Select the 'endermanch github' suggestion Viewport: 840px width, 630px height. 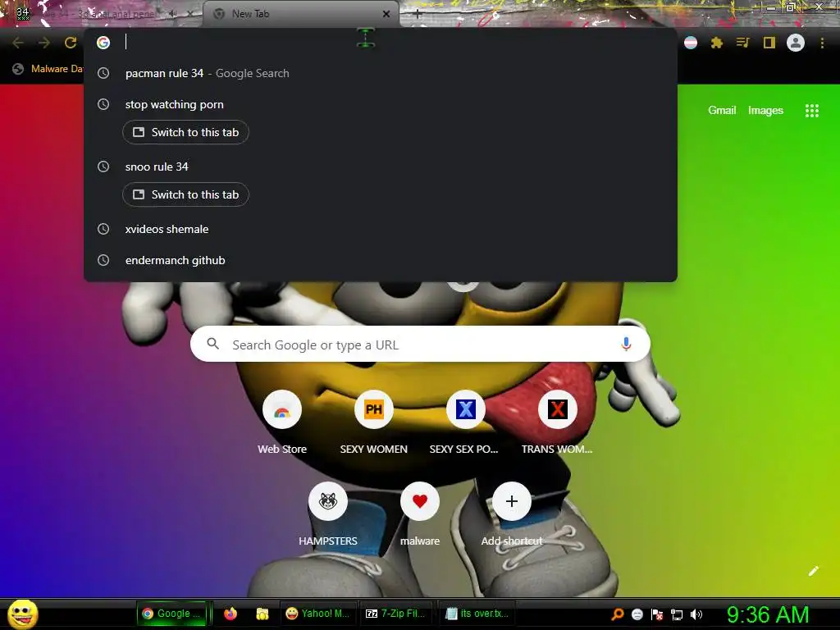(381, 260)
